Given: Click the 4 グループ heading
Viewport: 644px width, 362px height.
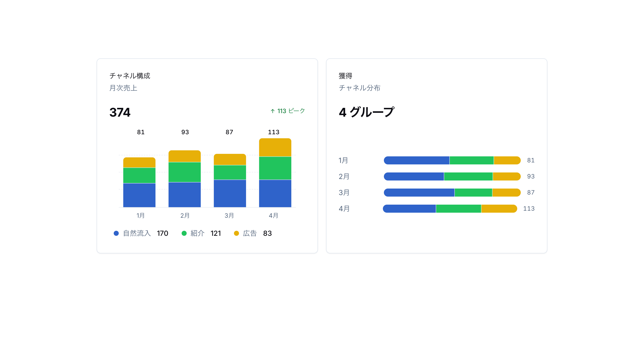Looking at the screenshot, I should tap(367, 112).
